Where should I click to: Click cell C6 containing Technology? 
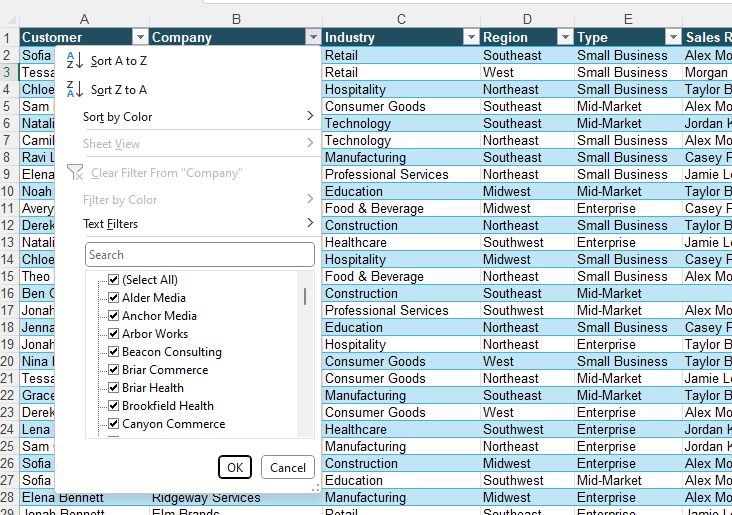401,123
